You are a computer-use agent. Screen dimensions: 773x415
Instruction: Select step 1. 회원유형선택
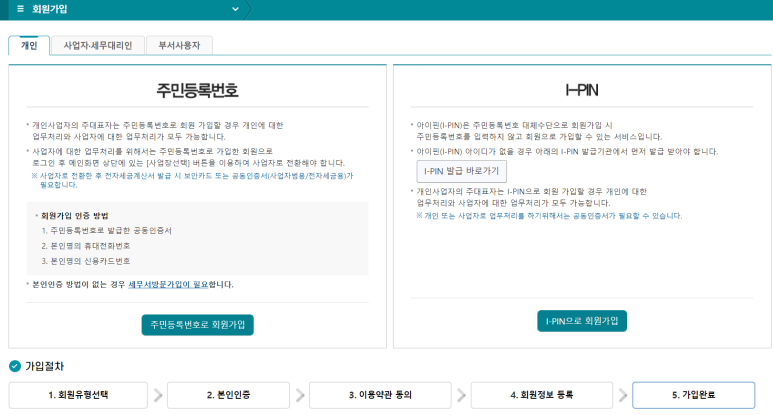point(78,395)
